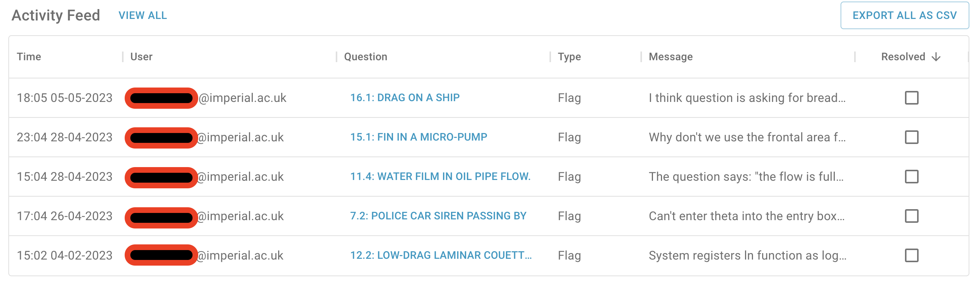Click the Resolved sort arrow icon
The height and width of the screenshot is (291, 980).
(936, 57)
